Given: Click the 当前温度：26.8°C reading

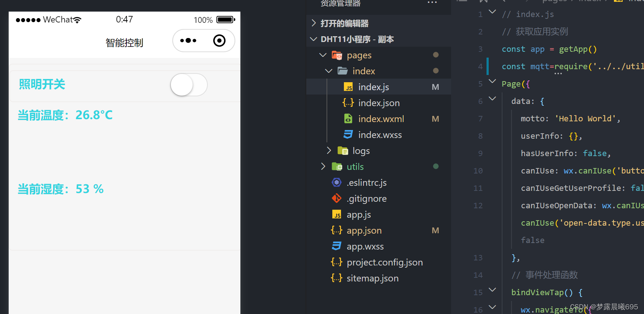Looking at the screenshot, I should coord(65,115).
